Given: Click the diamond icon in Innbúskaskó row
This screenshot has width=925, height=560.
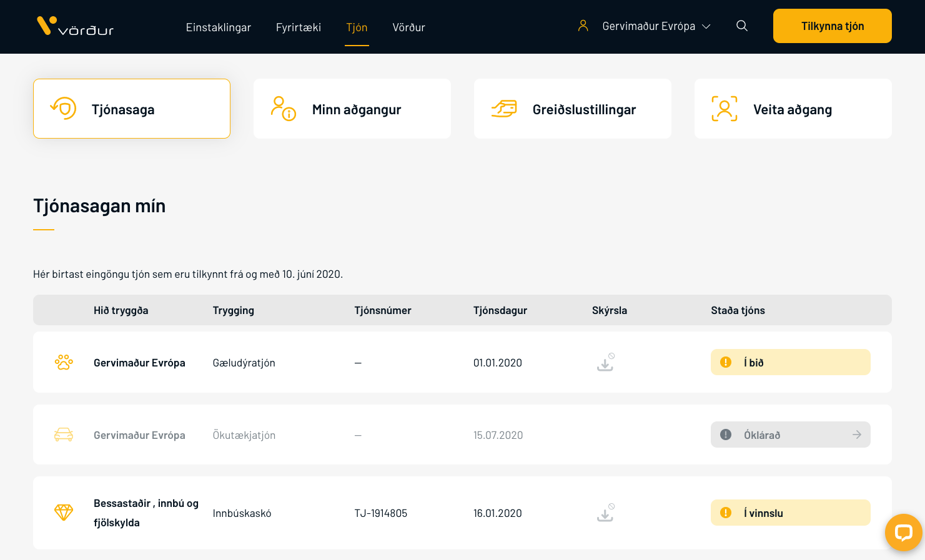Looking at the screenshot, I should click(x=64, y=513).
